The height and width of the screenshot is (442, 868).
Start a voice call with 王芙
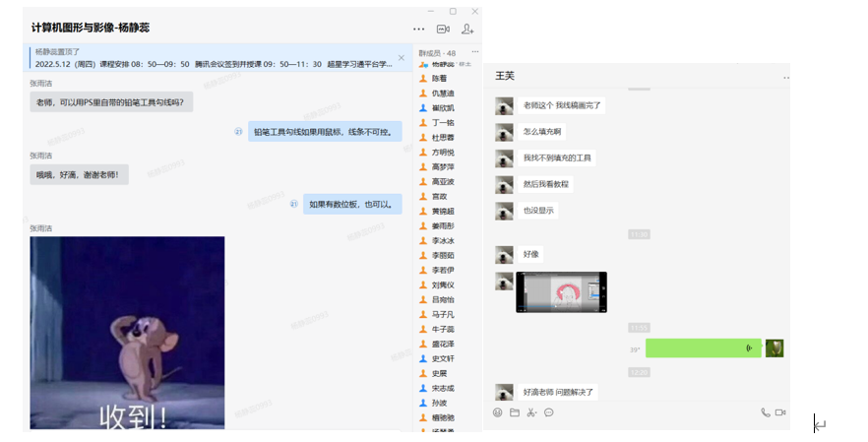[765, 412]
